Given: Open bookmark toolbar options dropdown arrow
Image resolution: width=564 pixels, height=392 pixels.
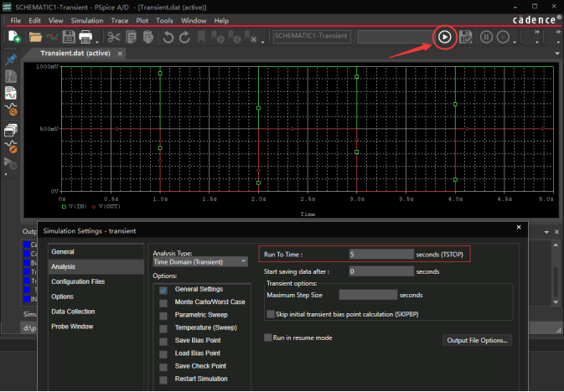Looking at the screenshot, I should coord(263,42).
